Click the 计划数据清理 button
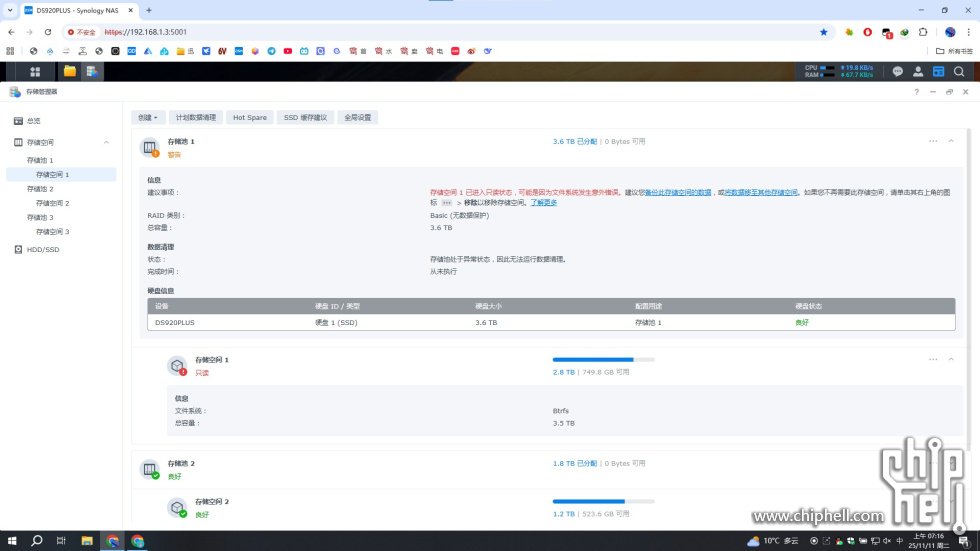Viewport: 980px width, 551px height. click(x=196, y=117)
